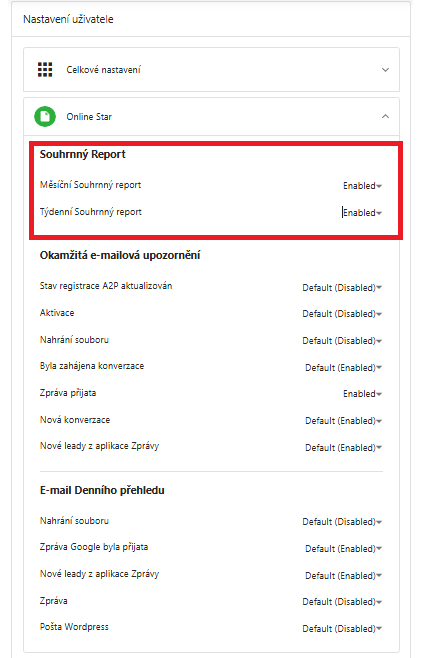The height and width of the screenshot is (658, 424).
Task: Open Týdenní Souhrnný report Enabled dropdown
Action: [x=362, y=213]
